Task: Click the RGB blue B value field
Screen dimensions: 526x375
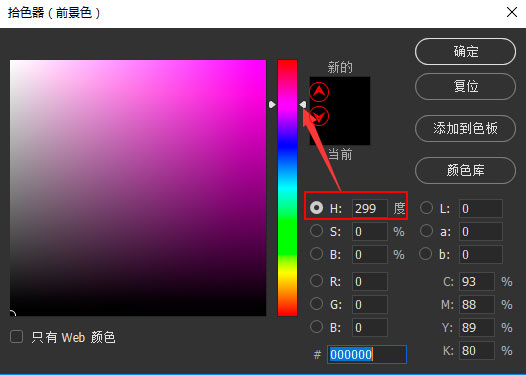Action: 370,327
